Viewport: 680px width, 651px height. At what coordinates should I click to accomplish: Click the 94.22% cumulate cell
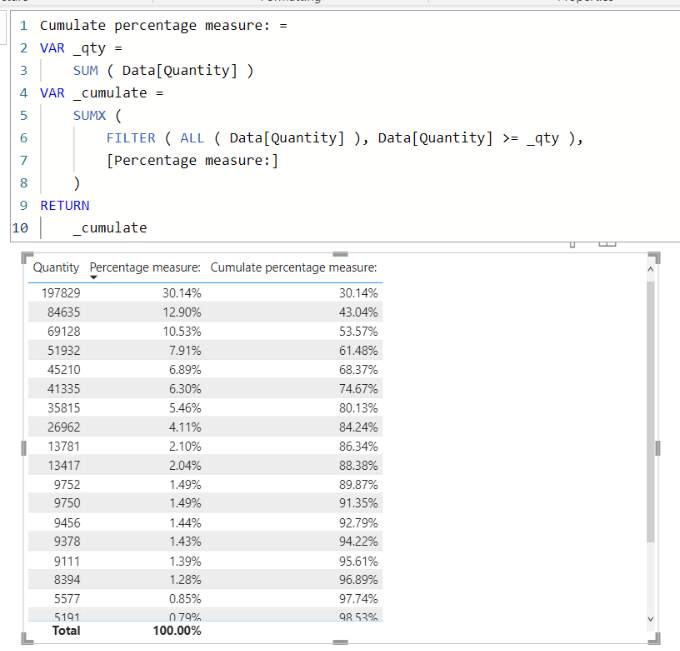point(358,541)
